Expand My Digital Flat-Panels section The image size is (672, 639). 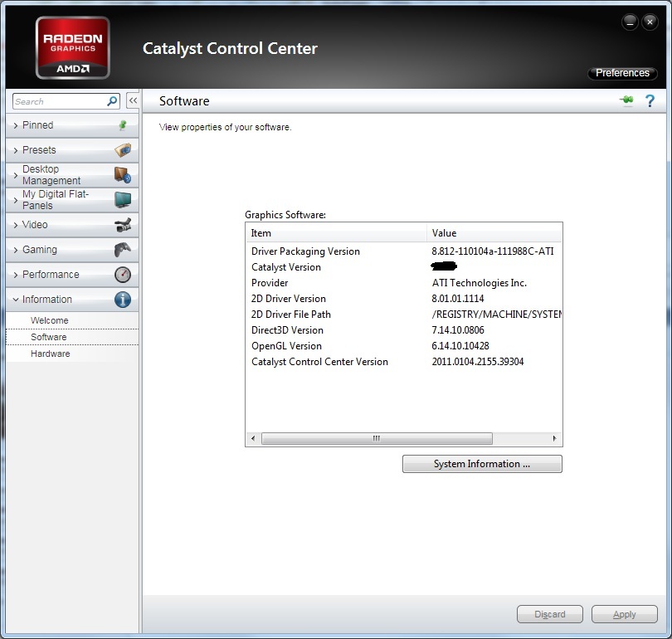pyautogui.click(x=72, y=200)
